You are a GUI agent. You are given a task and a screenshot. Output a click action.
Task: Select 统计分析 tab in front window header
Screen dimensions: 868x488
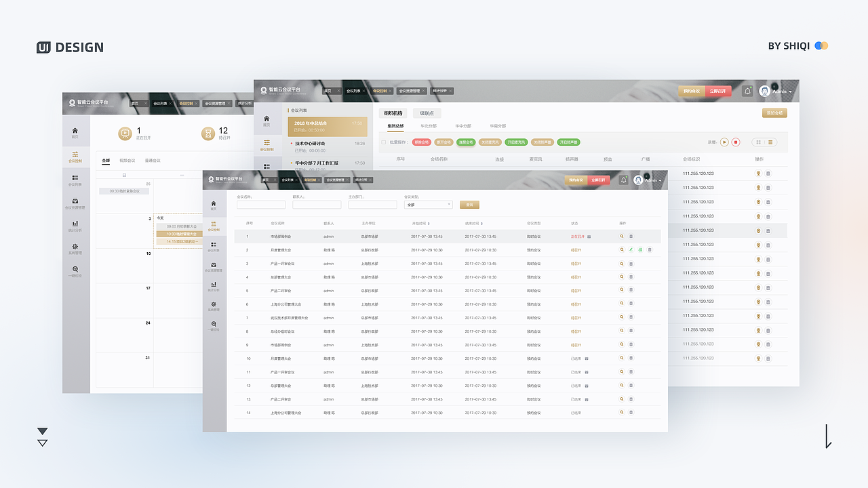(x=363, y=180)
